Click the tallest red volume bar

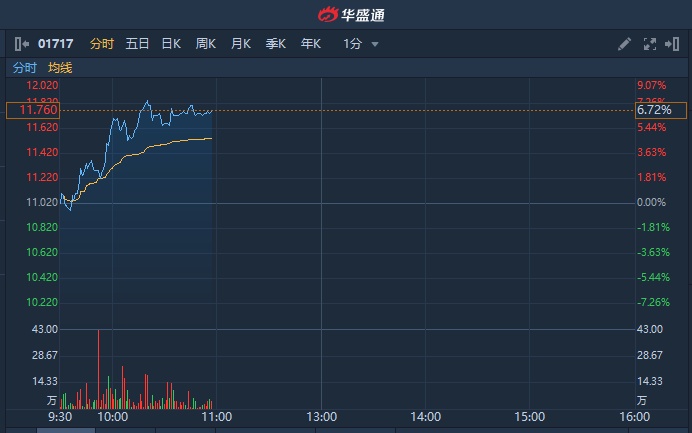coord(98,368)
